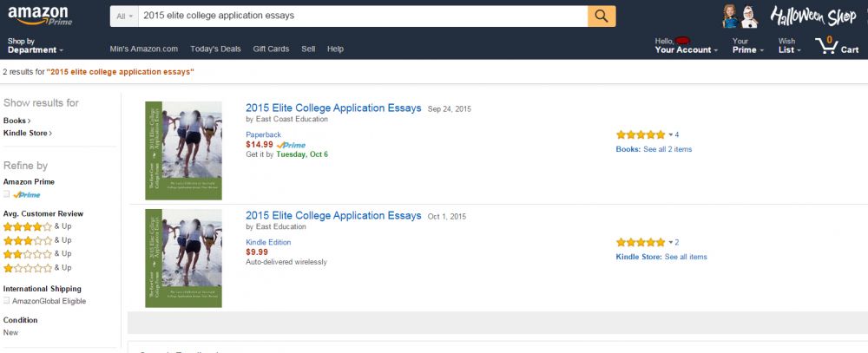
Task: Check the AmazonGlobal Eligible box
Action: click(x=7, y=301)
